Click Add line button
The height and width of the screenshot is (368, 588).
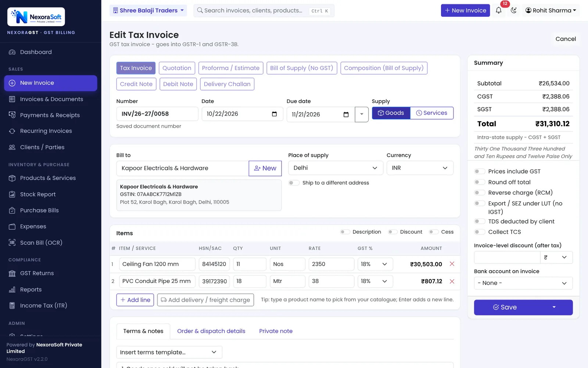tap(135, 300)
